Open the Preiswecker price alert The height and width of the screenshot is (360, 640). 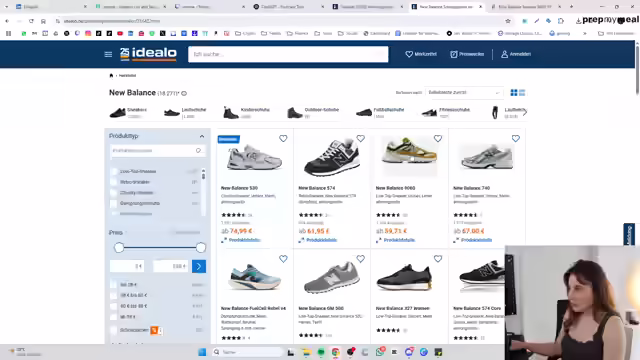click(467, 54)
